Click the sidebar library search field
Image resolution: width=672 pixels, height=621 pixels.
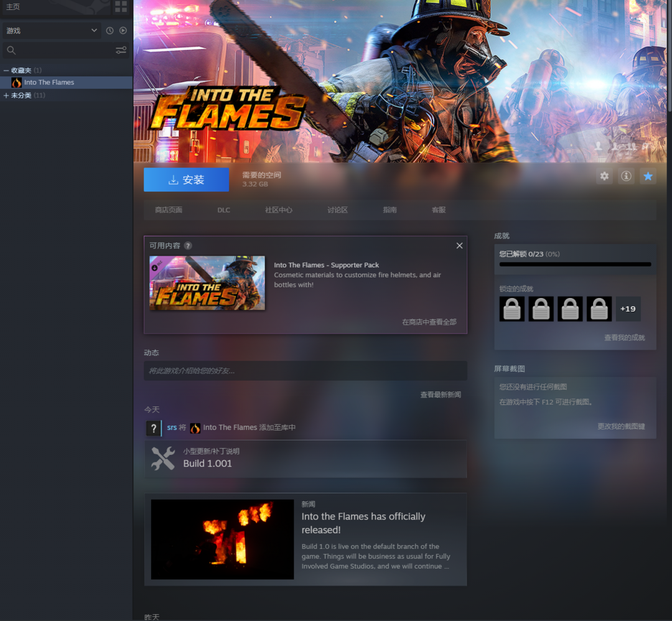click(x=65, y=50)
